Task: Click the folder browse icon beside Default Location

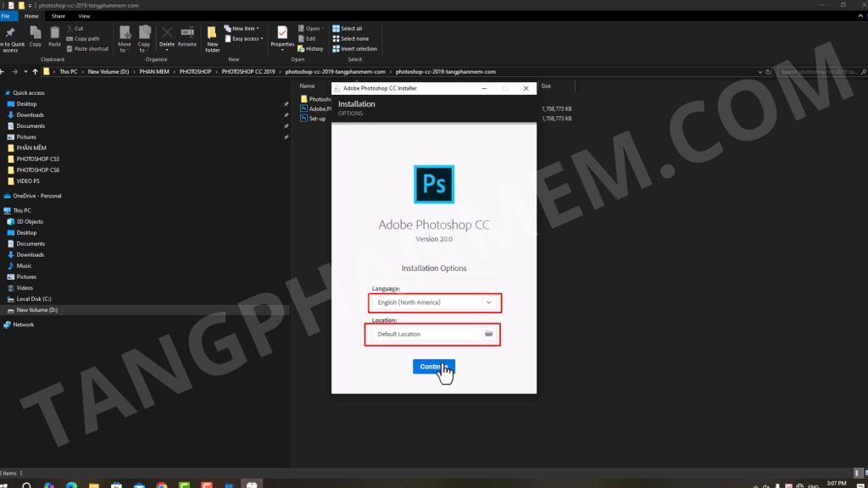Action: click(489, 334)
